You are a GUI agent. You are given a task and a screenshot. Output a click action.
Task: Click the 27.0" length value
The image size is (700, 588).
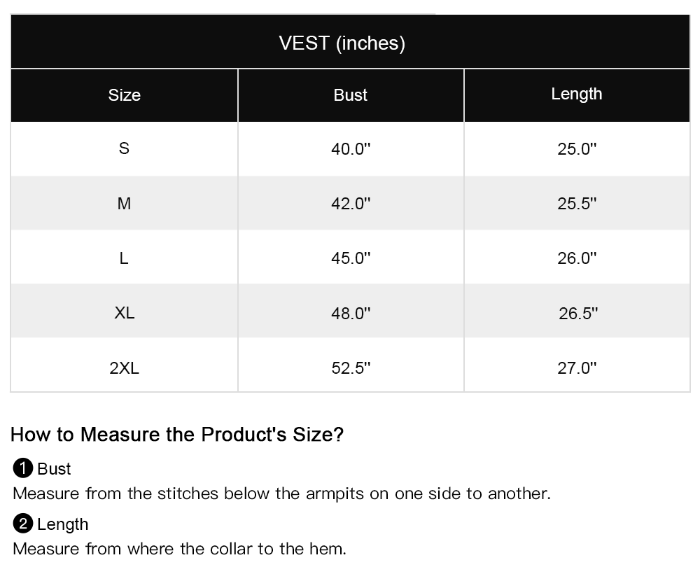577,367
